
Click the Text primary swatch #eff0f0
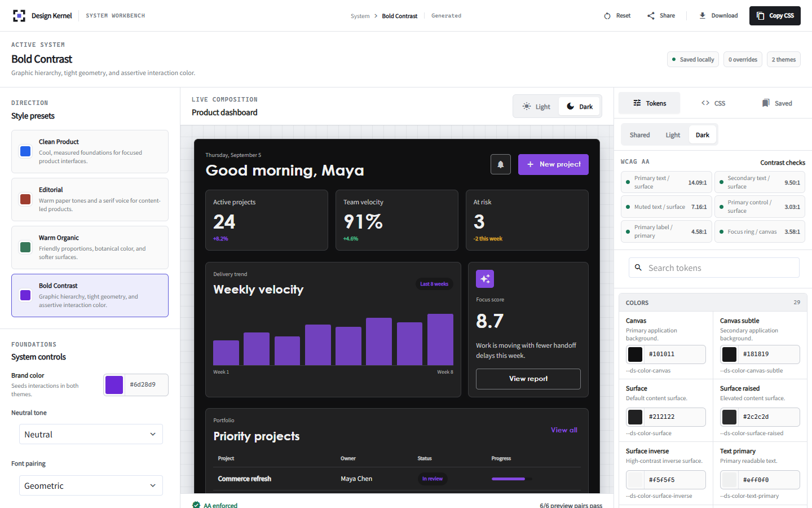730,480
